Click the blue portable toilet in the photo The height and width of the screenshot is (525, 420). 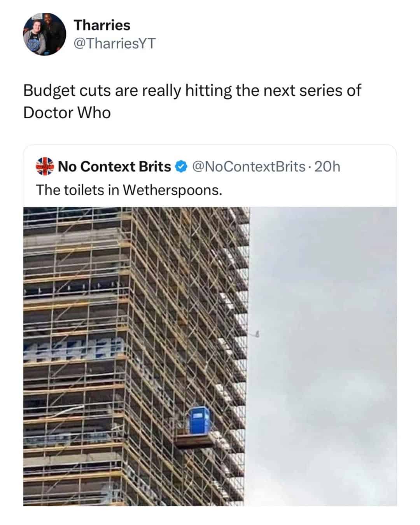click(x=199, y=420)
